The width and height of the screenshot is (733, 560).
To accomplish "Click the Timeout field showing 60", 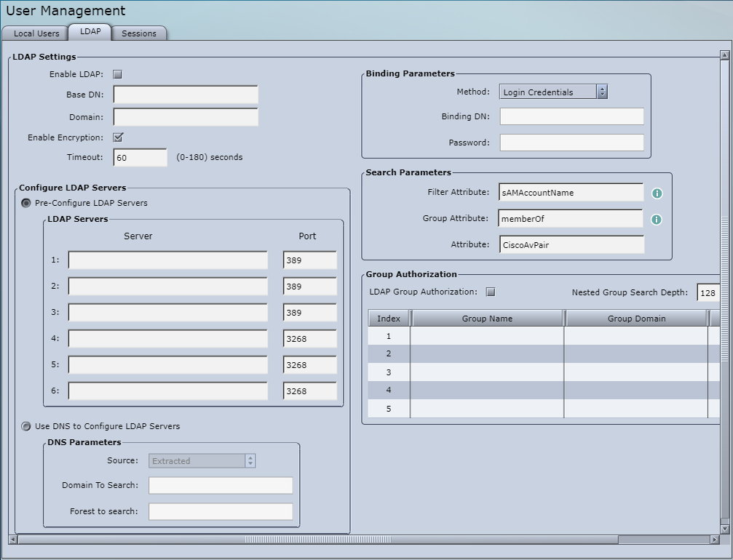I will click(x=140, y=156).
